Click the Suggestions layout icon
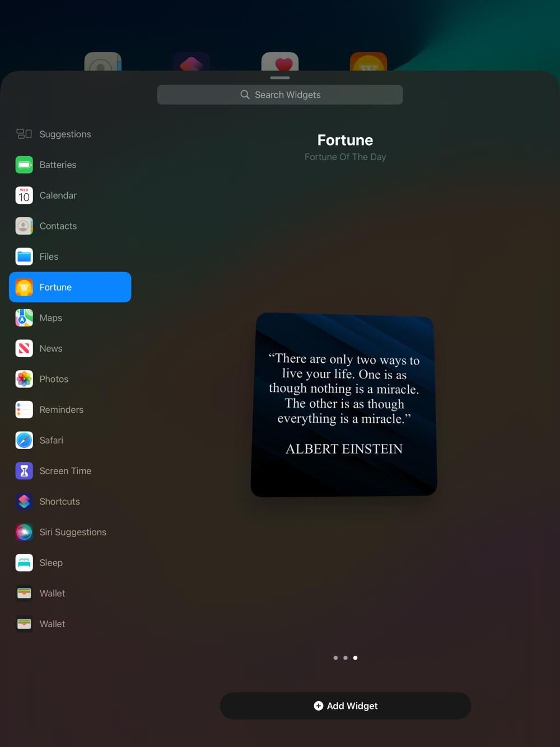560x747 pixels. click(24, 134)
